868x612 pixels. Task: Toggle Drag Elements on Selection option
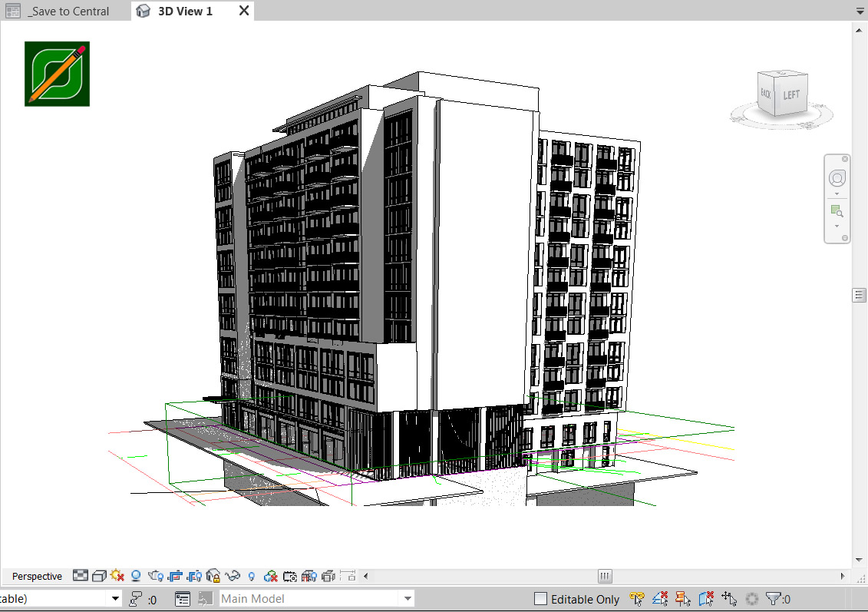point(729,599)
